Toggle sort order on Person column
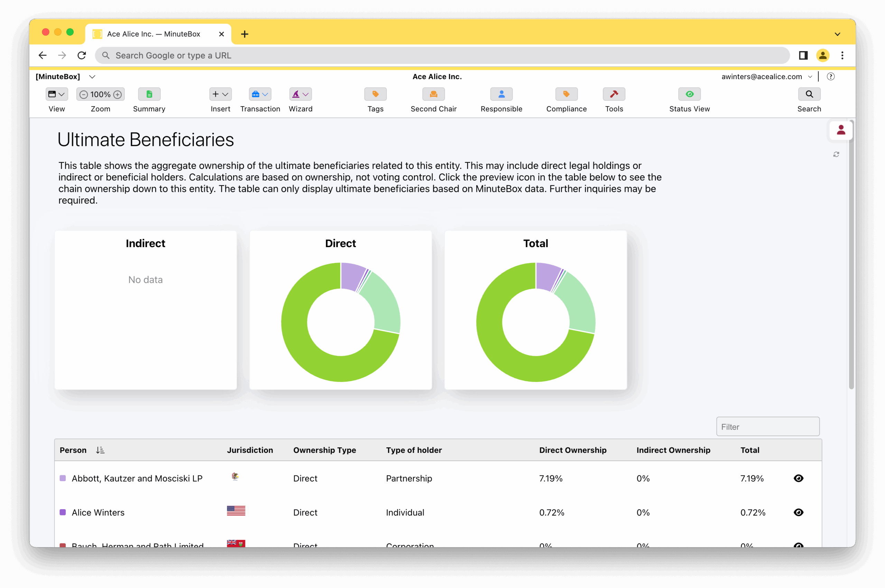885x588 pixels. point(100,450)
